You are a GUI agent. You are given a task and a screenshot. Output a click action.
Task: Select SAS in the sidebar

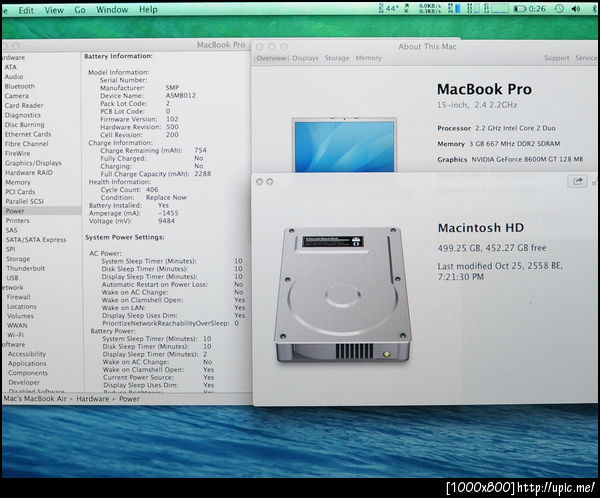[x=11, y=230]
